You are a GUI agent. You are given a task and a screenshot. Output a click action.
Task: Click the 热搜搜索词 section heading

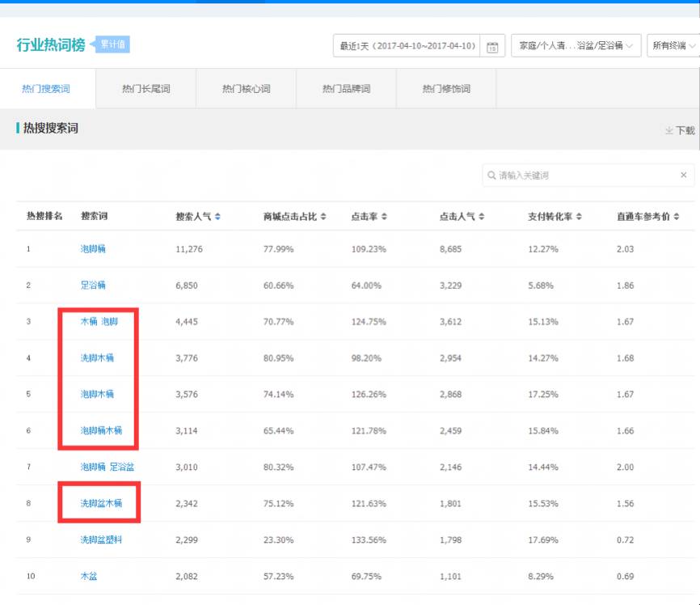pos(50,129)
